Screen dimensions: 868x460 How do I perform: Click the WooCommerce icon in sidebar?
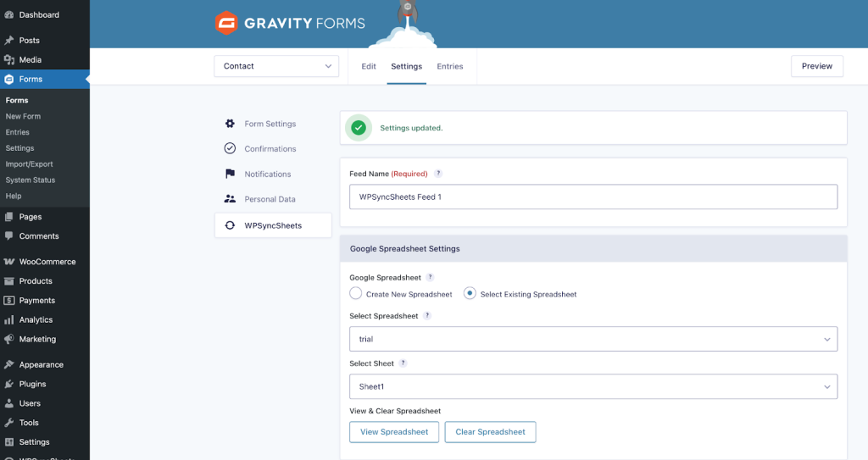tap(8, 262)
